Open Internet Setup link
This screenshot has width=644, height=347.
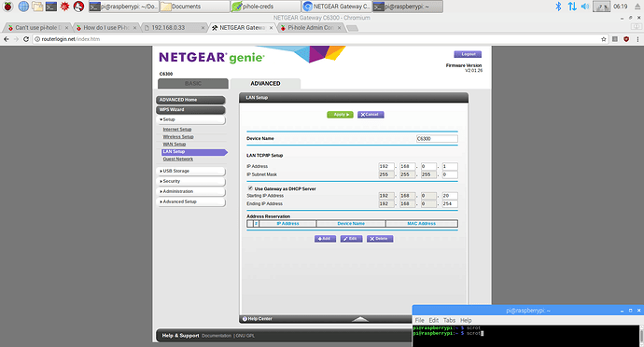pyautogui.click(x=177, y=130)
